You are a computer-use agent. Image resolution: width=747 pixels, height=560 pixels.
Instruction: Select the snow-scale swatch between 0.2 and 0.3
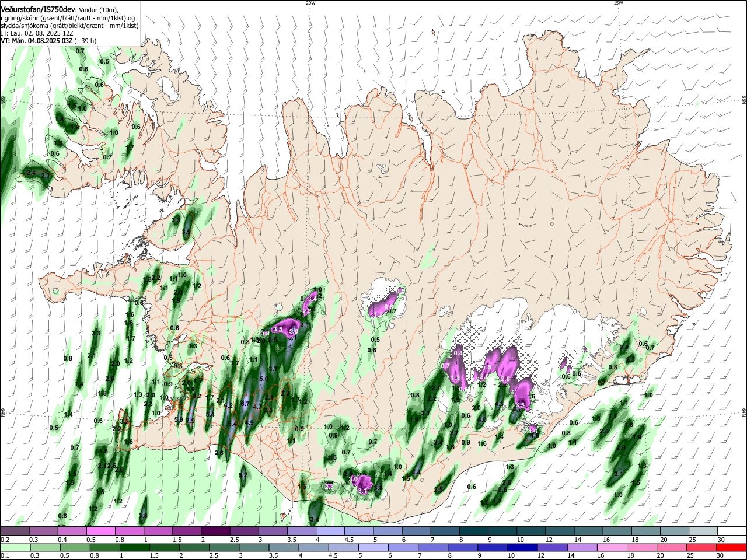click(x=15, y=531)
